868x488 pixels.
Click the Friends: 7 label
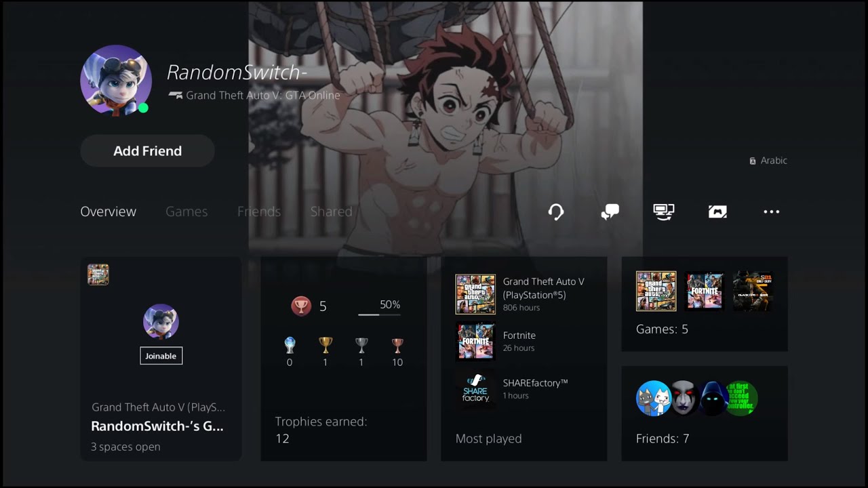663,439
